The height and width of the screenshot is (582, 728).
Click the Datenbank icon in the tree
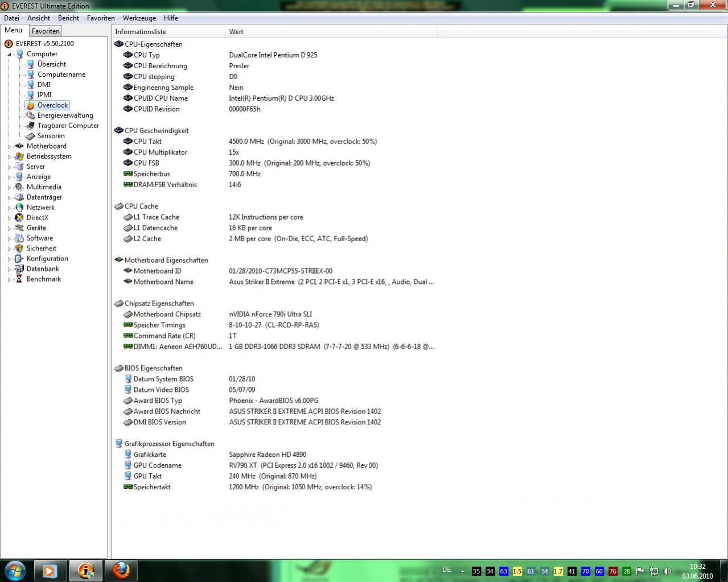click(x=19, y=269)
